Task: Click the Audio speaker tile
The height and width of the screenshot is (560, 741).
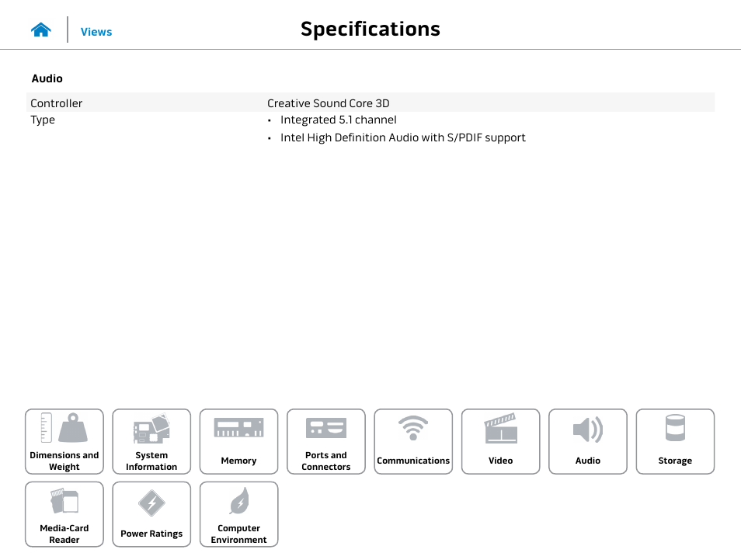Action: coord(588,441)
